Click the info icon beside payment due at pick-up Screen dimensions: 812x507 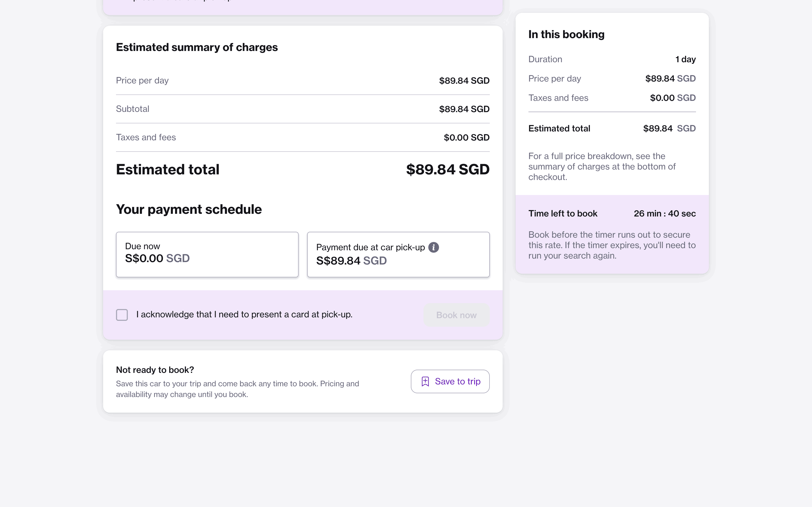pyautogui.click(x=433, y=247)
